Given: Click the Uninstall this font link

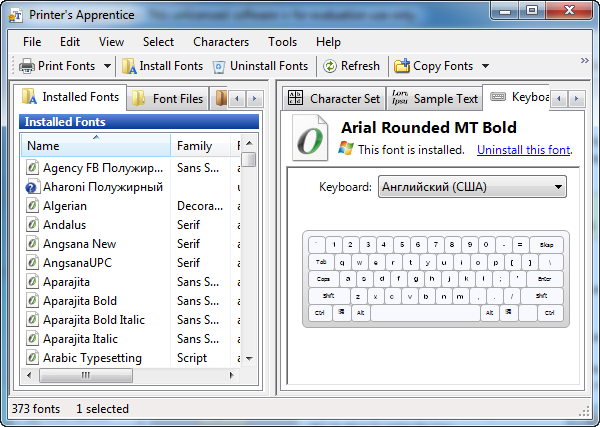Looking at the screenshot, I should click(x=523, y=150).
